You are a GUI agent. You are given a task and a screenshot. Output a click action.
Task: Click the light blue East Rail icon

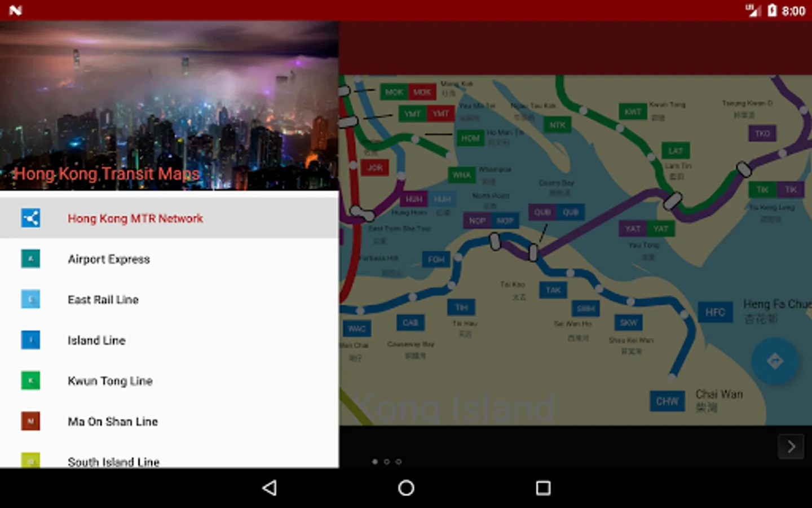click(30, 299)
